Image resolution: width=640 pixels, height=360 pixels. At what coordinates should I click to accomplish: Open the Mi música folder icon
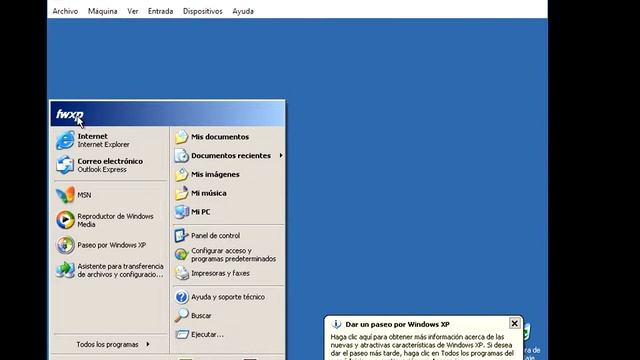click(182, 193)
